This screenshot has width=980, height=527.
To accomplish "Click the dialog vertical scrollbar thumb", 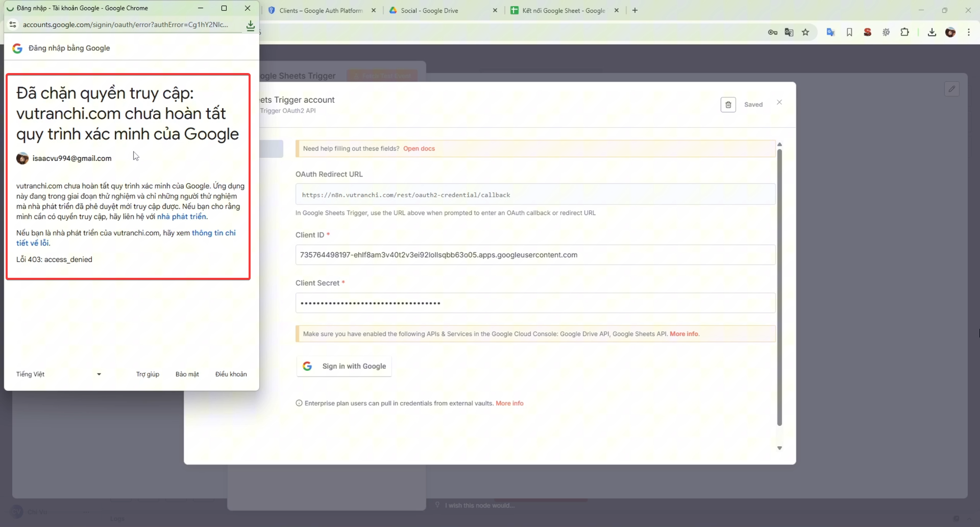I will pos(779,287).
